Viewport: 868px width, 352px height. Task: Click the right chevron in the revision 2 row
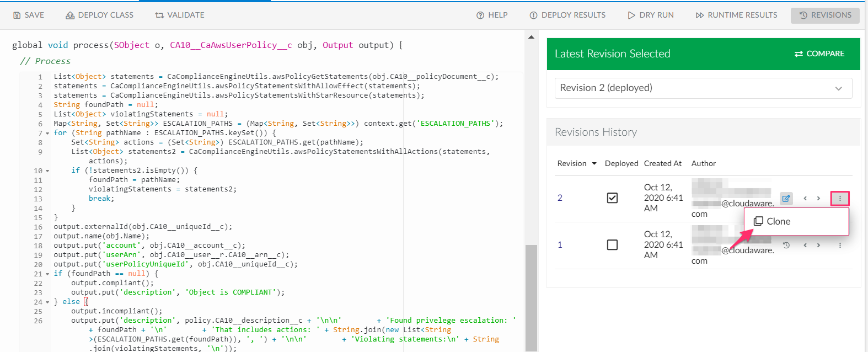tap(818, 198)
